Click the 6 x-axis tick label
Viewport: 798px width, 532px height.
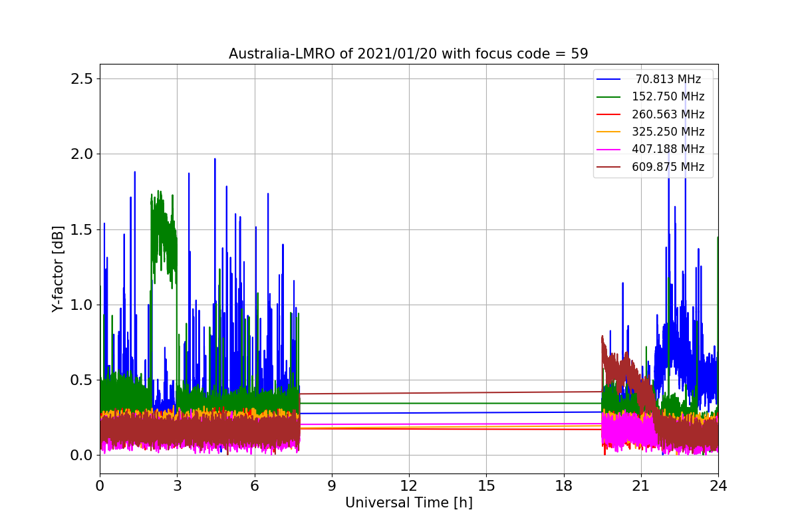coord(254,485)
